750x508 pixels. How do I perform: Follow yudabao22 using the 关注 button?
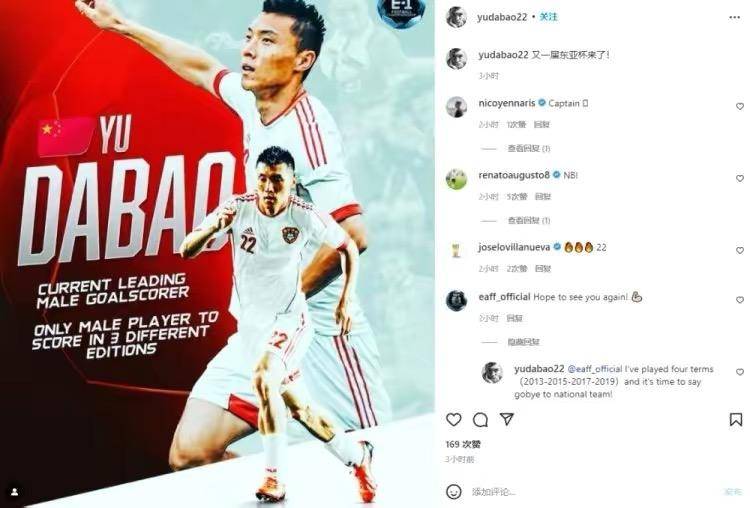coord(549,17)
